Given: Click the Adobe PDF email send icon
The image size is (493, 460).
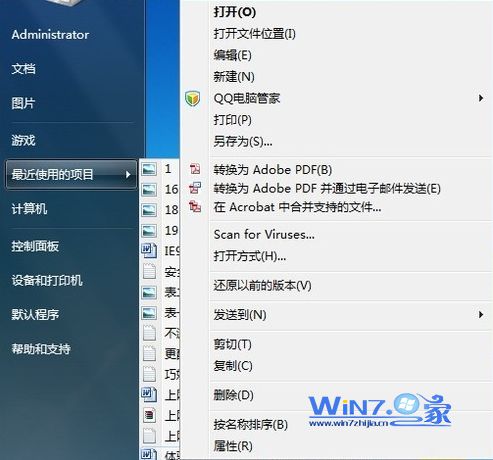Looking at the screenshot, I should coord(195,188).
